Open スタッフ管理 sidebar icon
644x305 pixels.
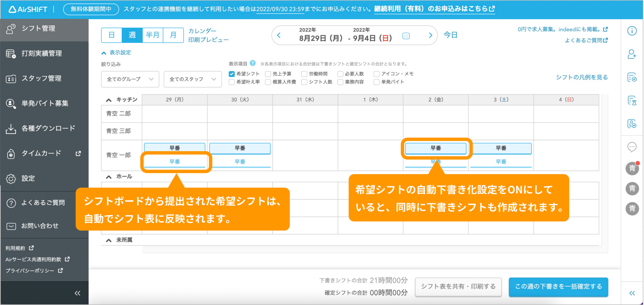(11, 79)
